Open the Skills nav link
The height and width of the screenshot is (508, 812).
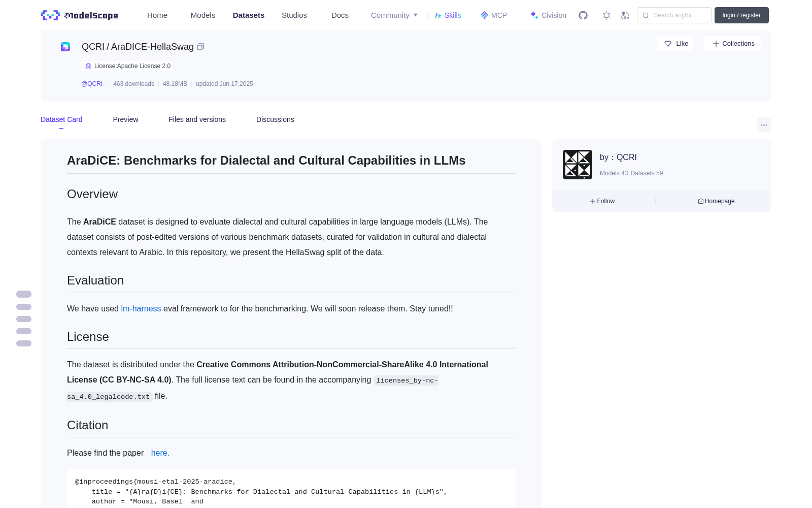[448, 15]
